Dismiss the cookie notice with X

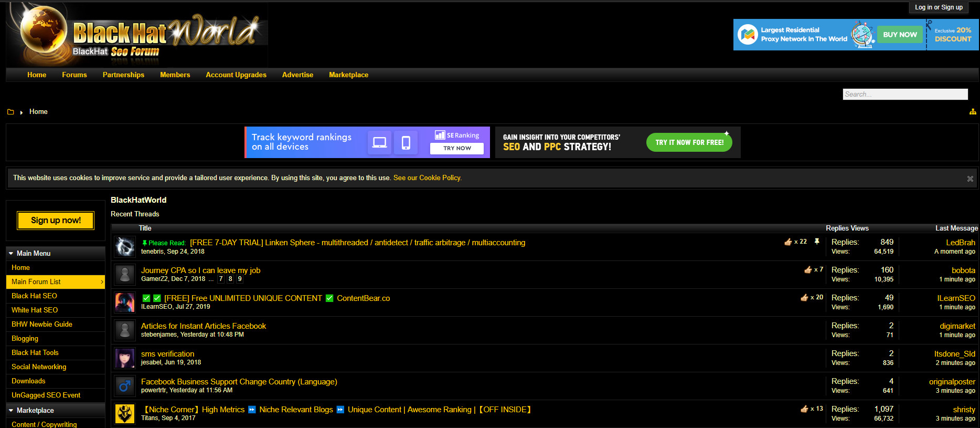970,179
